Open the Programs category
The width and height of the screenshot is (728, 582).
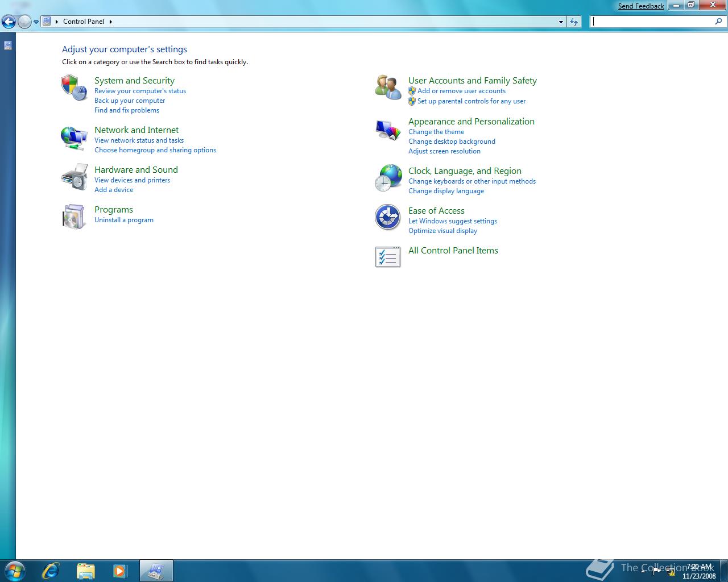114,210
